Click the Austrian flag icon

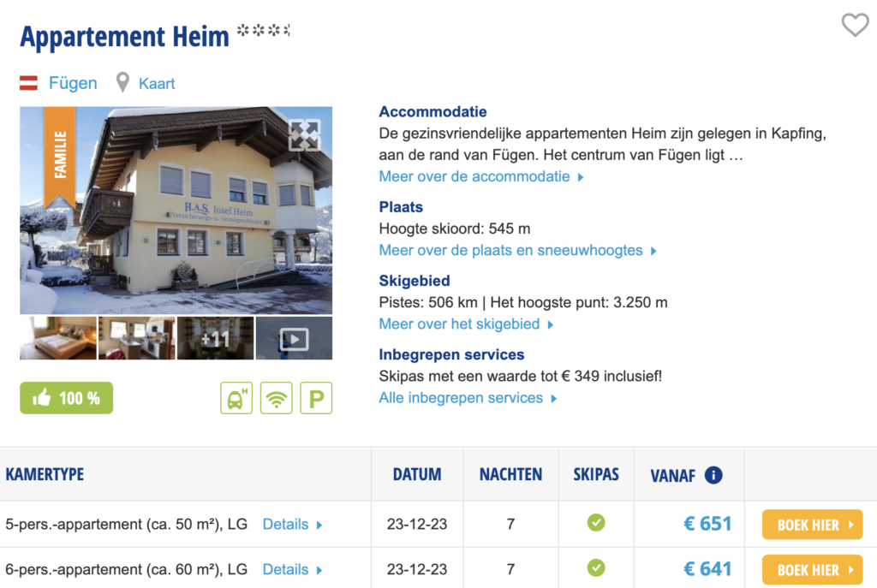tap(29, 83)
